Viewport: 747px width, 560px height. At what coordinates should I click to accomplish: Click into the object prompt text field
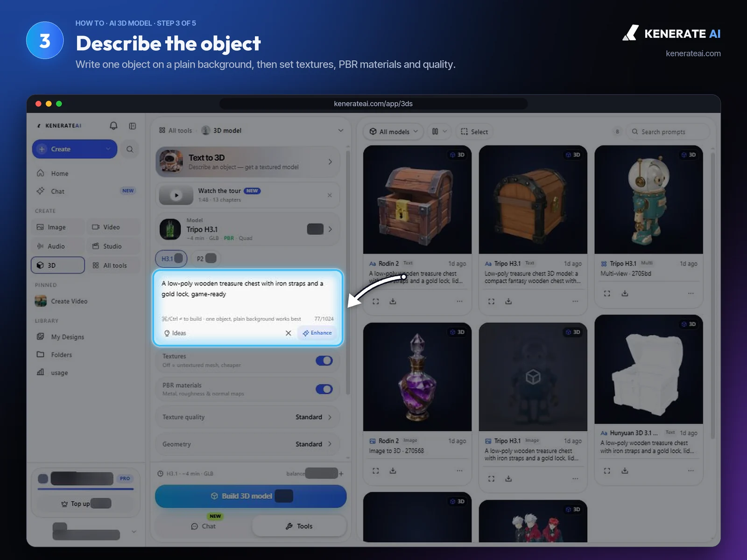[247, 294]
